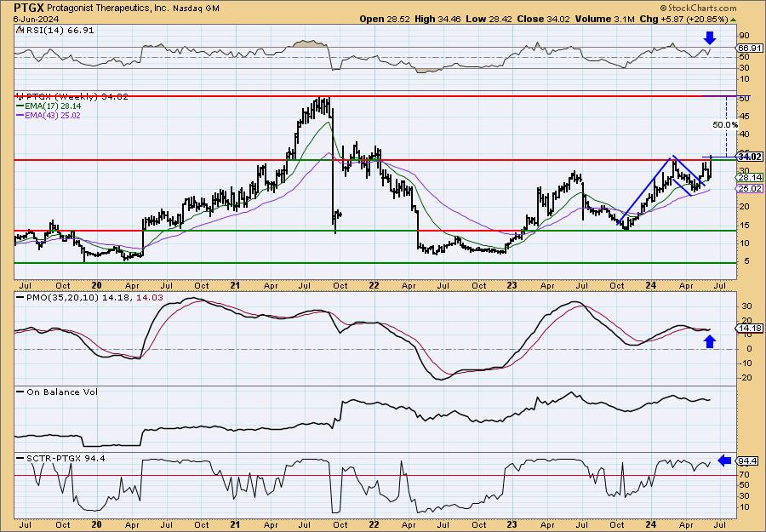Click the EMA(43) 25.02 legend entry
Screen dimensions: 766x532
click(x=49, y=116)
